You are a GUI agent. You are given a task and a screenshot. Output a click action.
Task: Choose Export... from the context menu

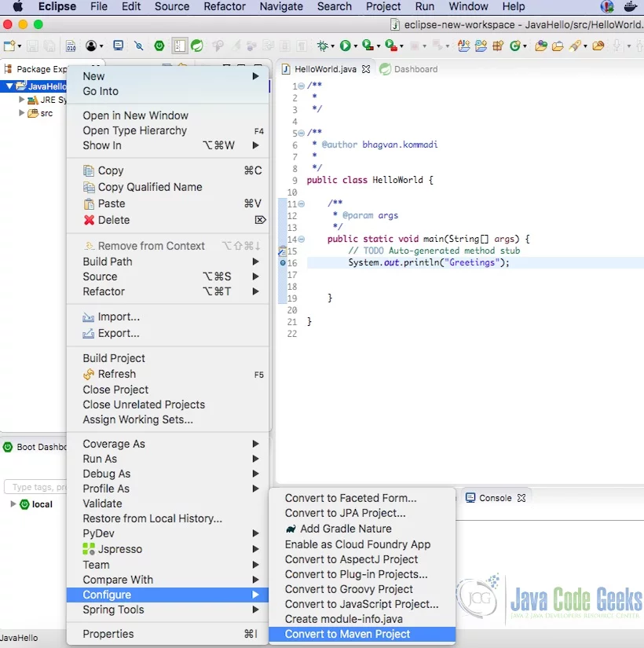tap(167, 333)
